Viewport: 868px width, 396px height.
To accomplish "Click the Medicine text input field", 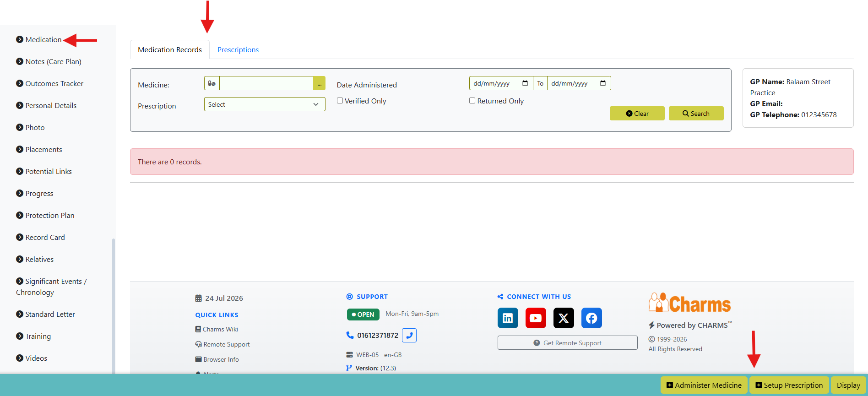I will 266,83.
